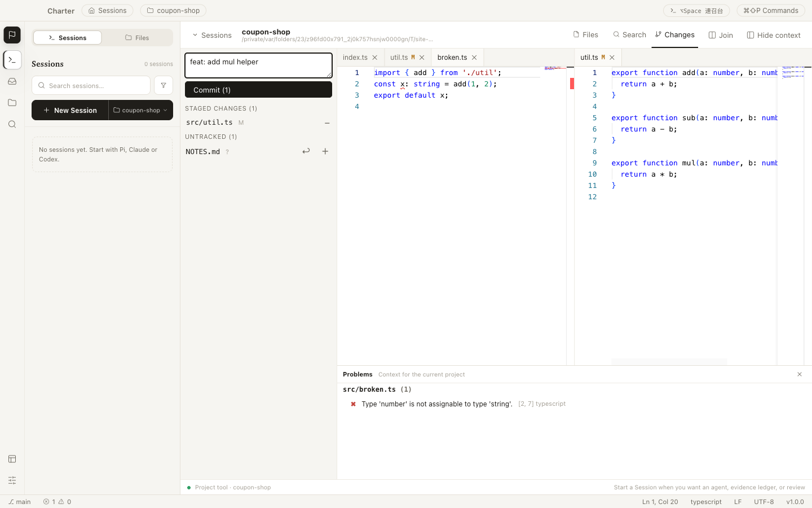Viewport: 812px width, 508px height.
Task: Discard NOTES.md using the revert arrow icon
Action: tap(306, 151)
